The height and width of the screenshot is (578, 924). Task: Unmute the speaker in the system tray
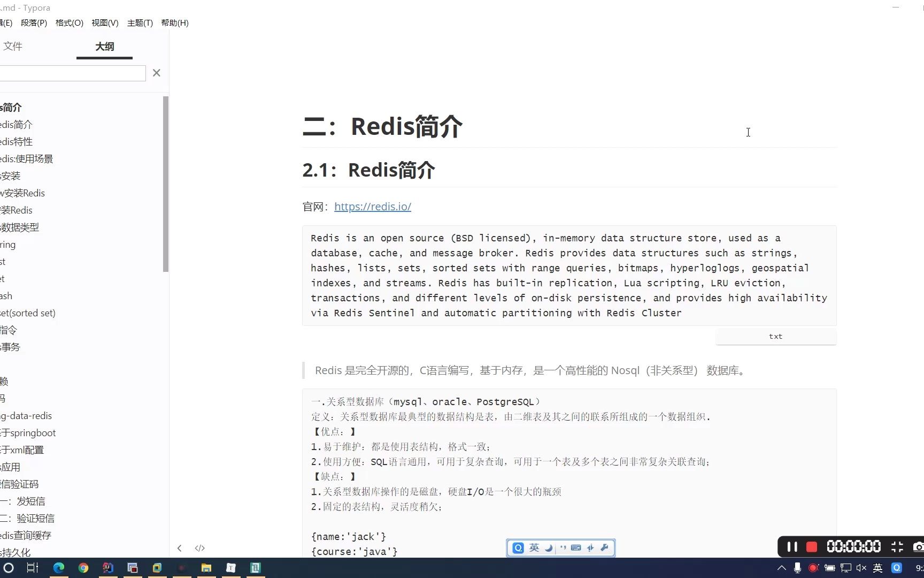pos(861,568)
